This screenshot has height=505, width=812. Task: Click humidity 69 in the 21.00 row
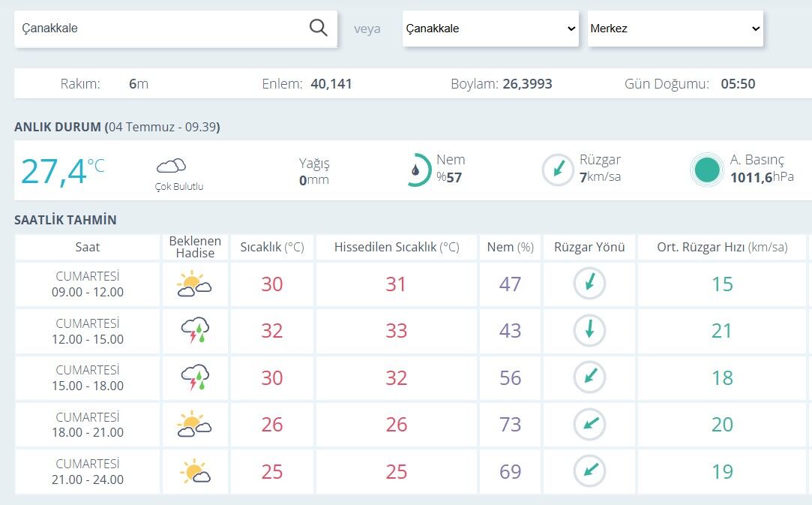click(510, 472)
